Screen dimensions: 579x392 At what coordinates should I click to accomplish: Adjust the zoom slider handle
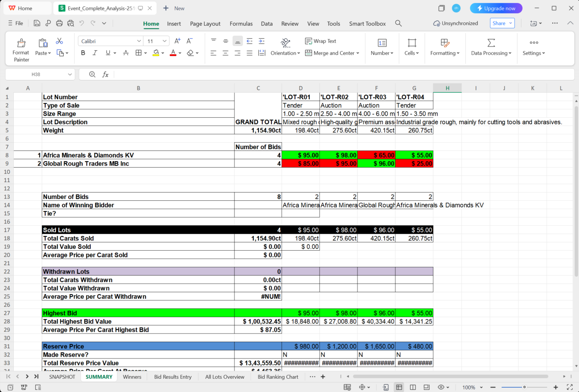click(524, 387)
